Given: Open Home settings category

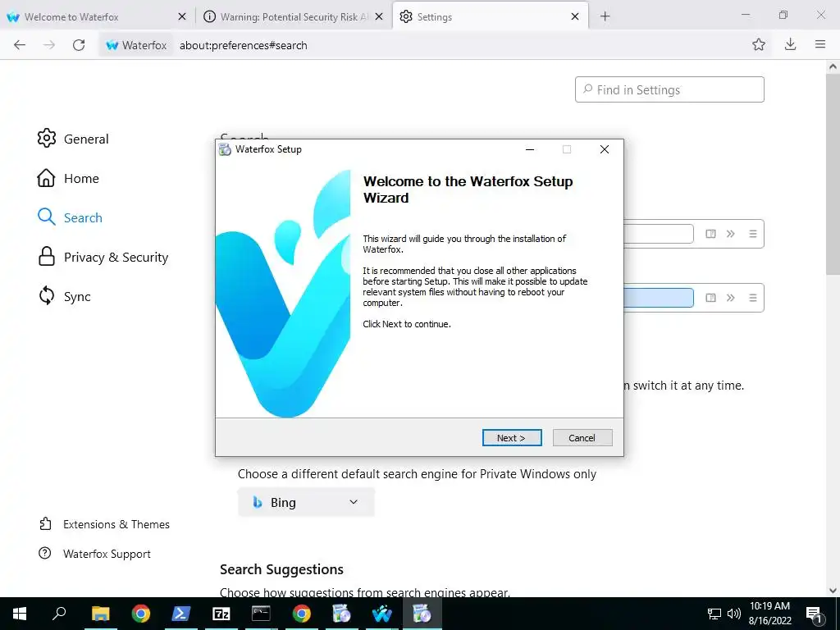Looking at the screenshot, I should coord(68,178).
